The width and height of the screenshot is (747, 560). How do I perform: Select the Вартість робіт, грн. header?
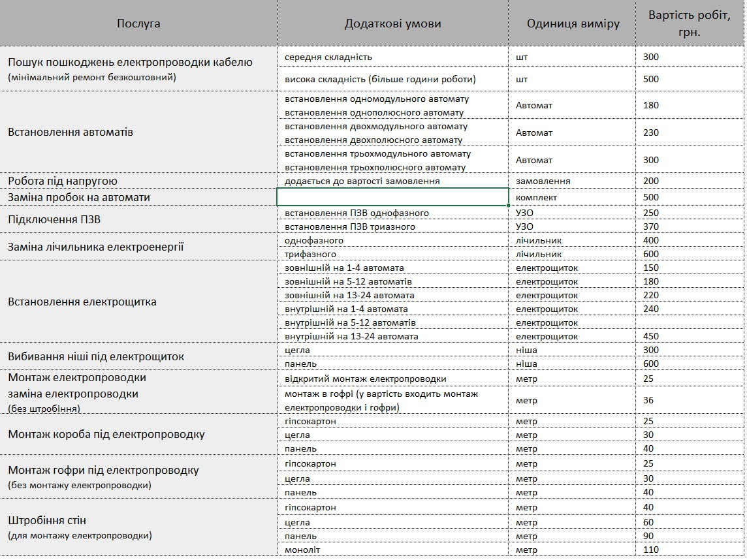pos(690,23)
